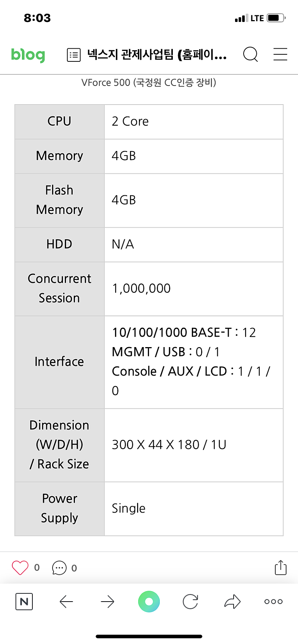Tap the Concurrent Session value 1,000,000
This screenshot has height=644, width=298.
tap(141, 288)
